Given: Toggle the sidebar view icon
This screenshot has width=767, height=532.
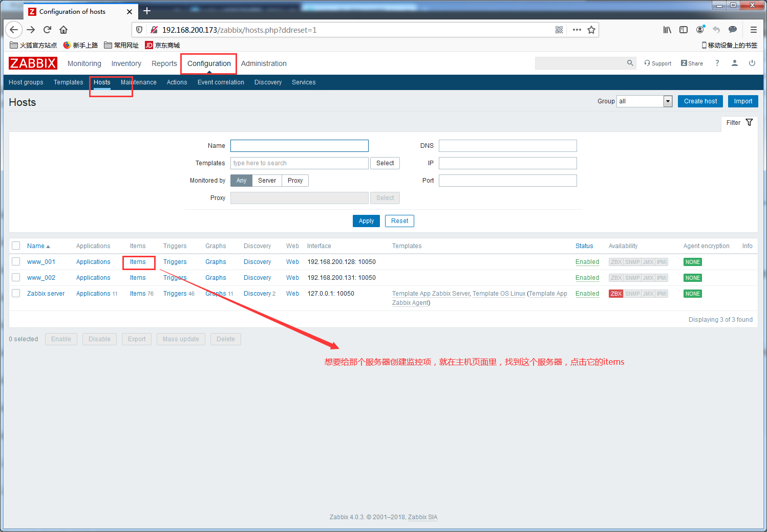Looking at the screenshot, I should coord(684,30).
